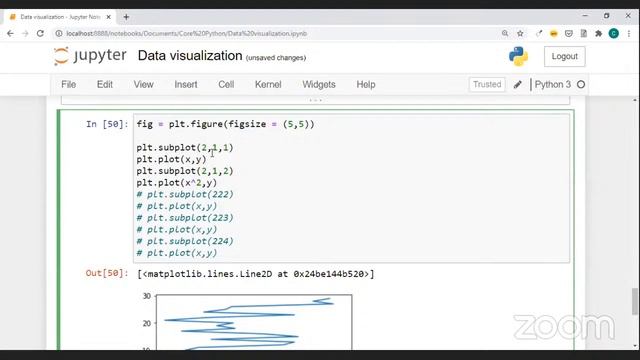This screenshot has width=640, height=360.
Task: Open the Kernel menu
Action: pos(268,84)
